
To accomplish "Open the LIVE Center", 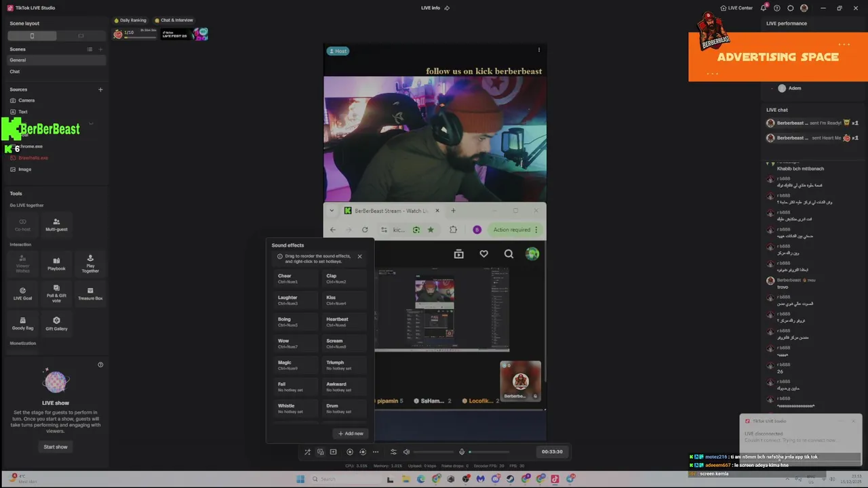I will pyautogui.click(x=736, y=8).
